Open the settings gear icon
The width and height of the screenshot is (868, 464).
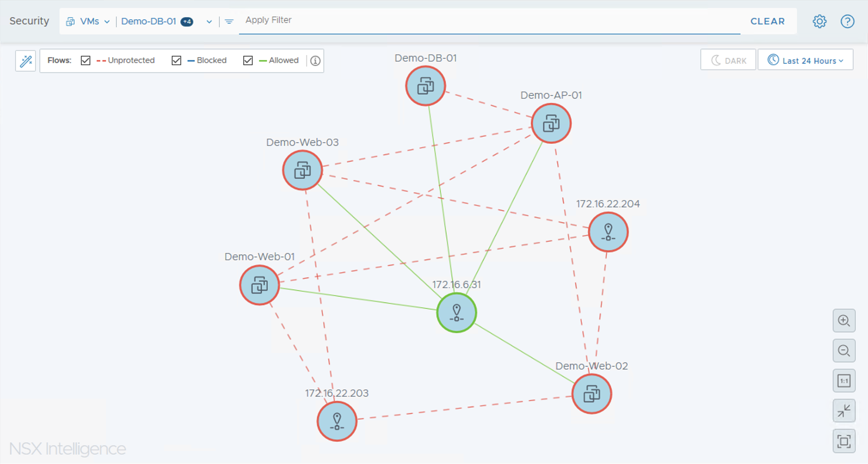tap(819, 21)
